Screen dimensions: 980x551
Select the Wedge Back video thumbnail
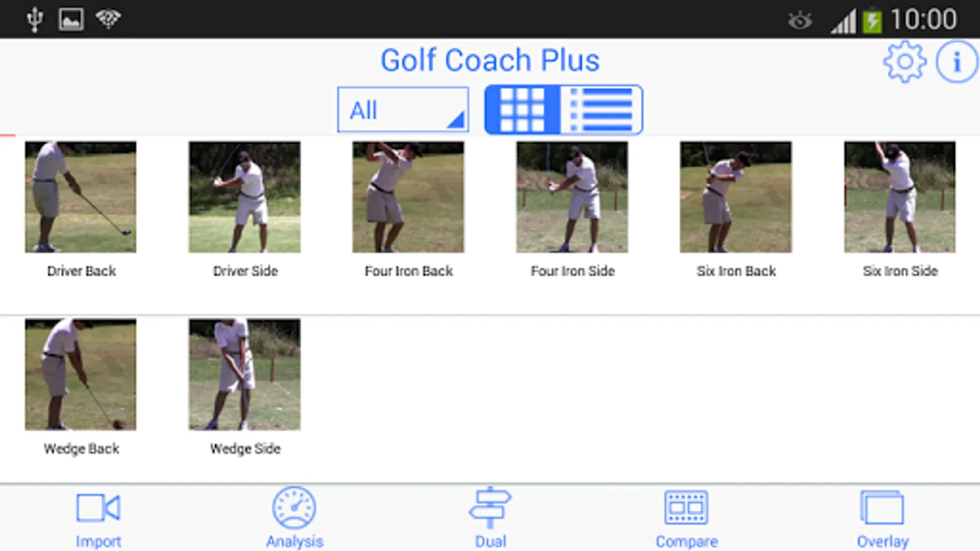[80, 374]
